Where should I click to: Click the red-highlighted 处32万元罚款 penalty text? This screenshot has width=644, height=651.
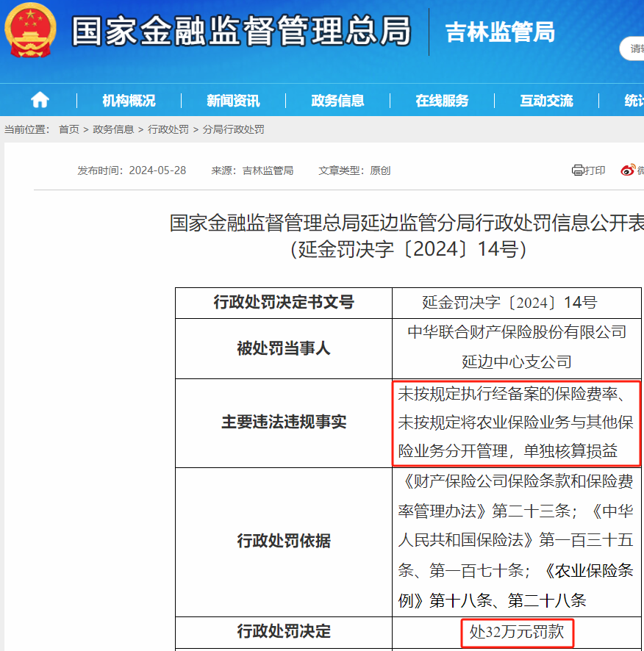[x=517, y=632]
